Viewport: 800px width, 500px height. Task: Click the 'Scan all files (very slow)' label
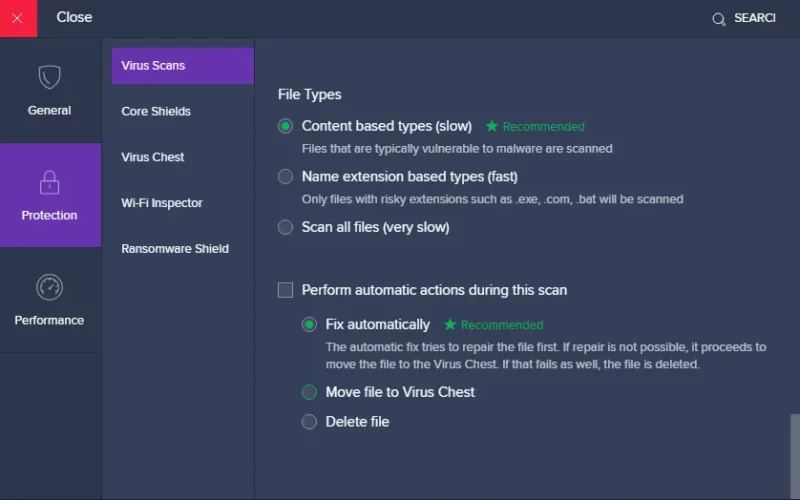tap(376, 228)
